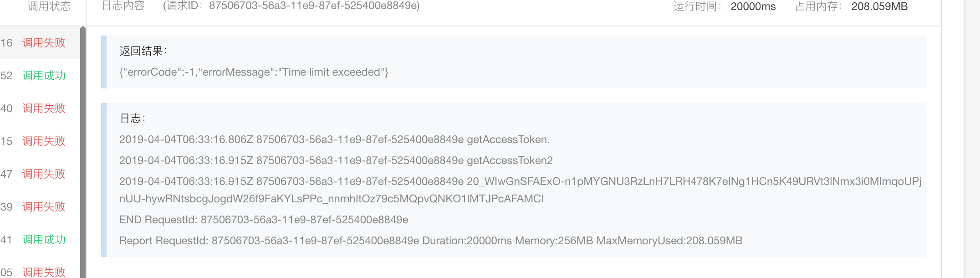
Task: Click the 208.059MB memory usage value
Action: [879, 6]
